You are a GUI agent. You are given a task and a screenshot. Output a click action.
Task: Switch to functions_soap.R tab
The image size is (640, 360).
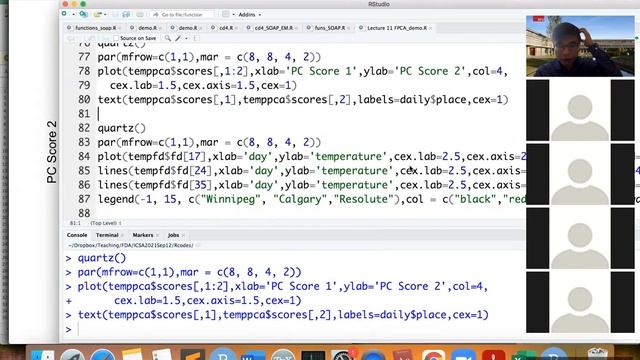click(x=96, y=28)
